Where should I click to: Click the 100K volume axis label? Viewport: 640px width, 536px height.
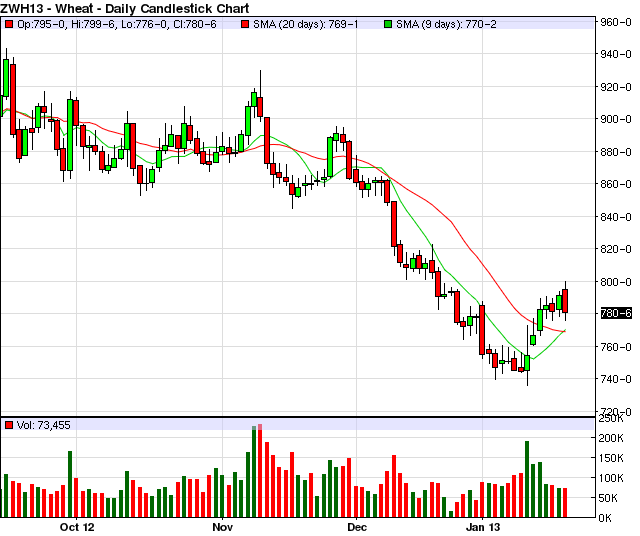(x=611, y=478)
